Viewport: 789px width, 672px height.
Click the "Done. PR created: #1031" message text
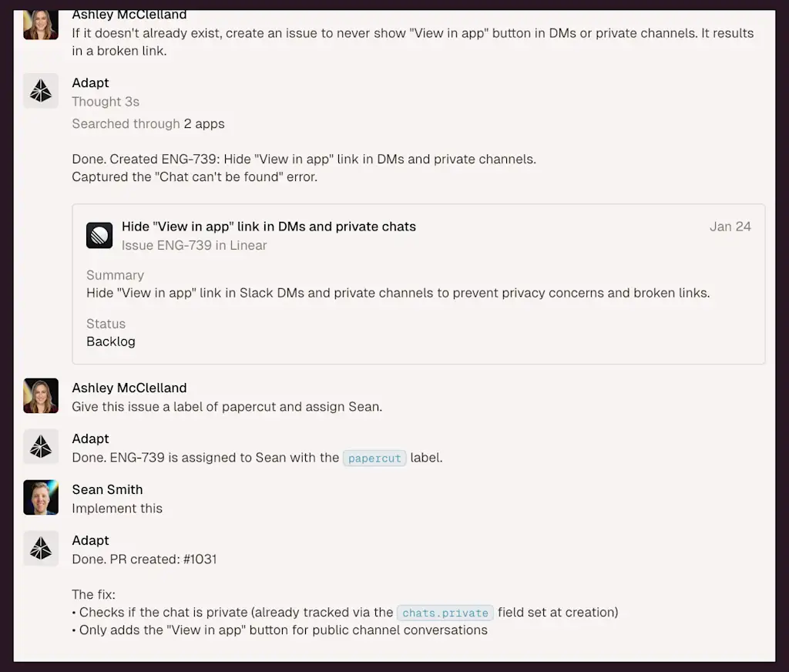tap(144, 559)
